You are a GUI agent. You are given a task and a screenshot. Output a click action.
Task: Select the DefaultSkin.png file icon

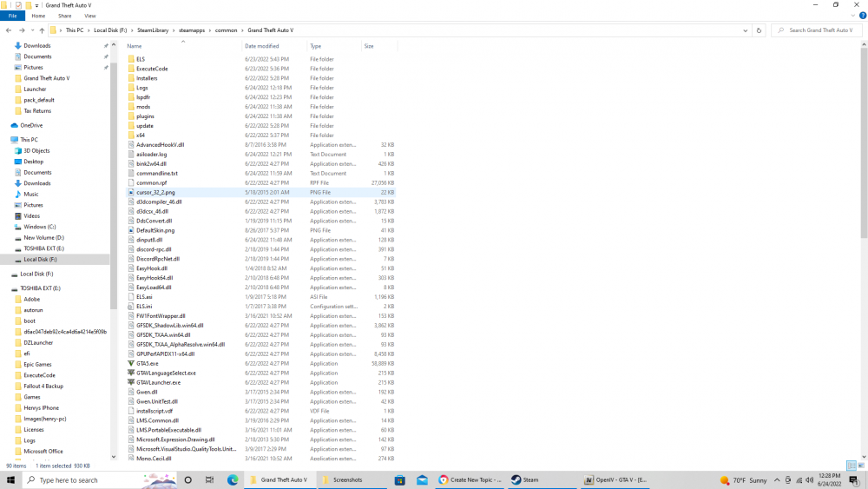pos(131,230)
